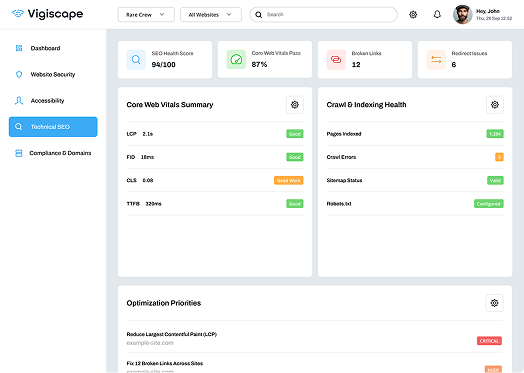
Task: Click the SEO Health Score magnifier icon
Action: [x=136, y=59]
